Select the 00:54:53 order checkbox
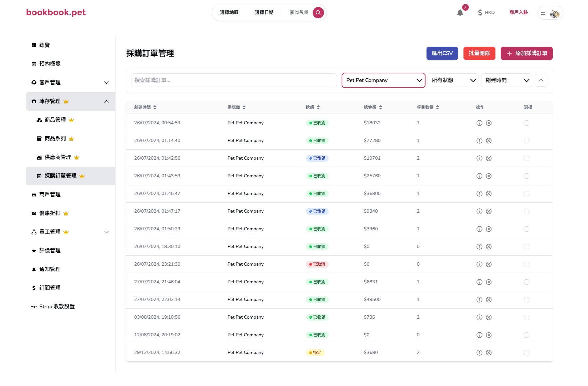Screen dimensions: 588x386 pos(527,123)
